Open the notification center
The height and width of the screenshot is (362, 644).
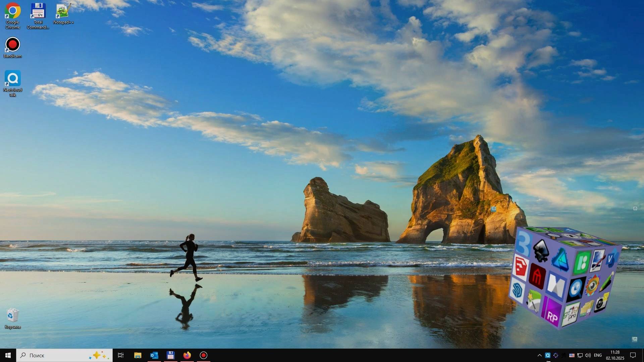[x=633, y=355]
